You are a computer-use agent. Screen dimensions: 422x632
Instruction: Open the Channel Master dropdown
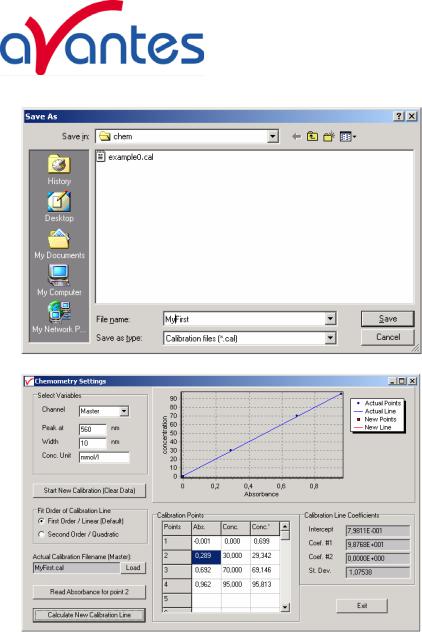125,411
